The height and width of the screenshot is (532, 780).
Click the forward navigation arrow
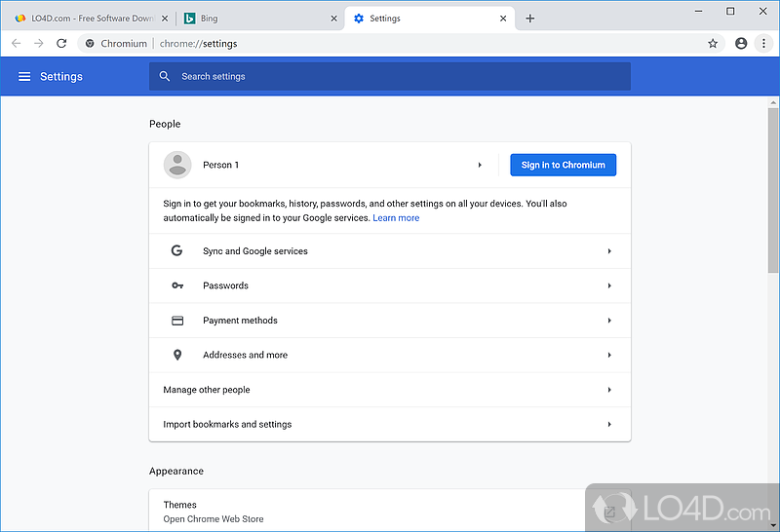(x=38, y=43)
